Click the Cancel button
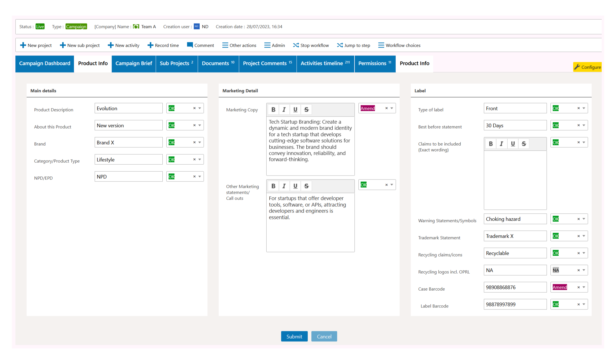The image size is (616, 364). click(324, 337)
